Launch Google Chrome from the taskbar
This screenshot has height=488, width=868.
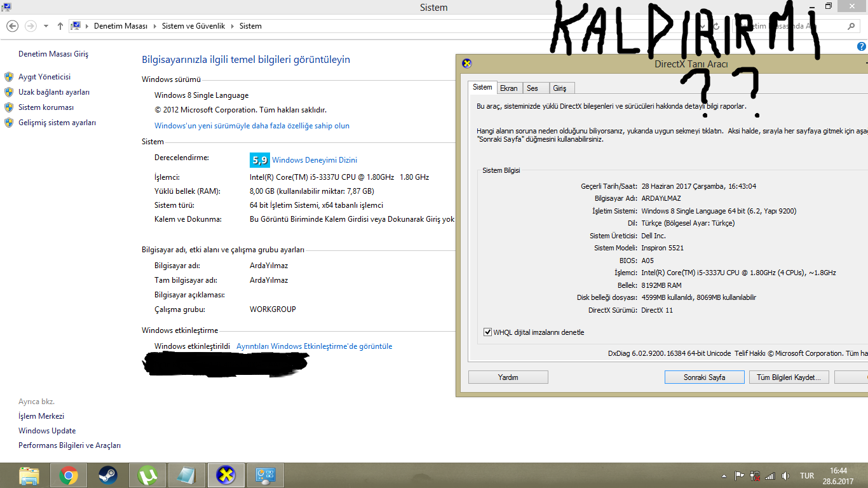coord(69,475)
